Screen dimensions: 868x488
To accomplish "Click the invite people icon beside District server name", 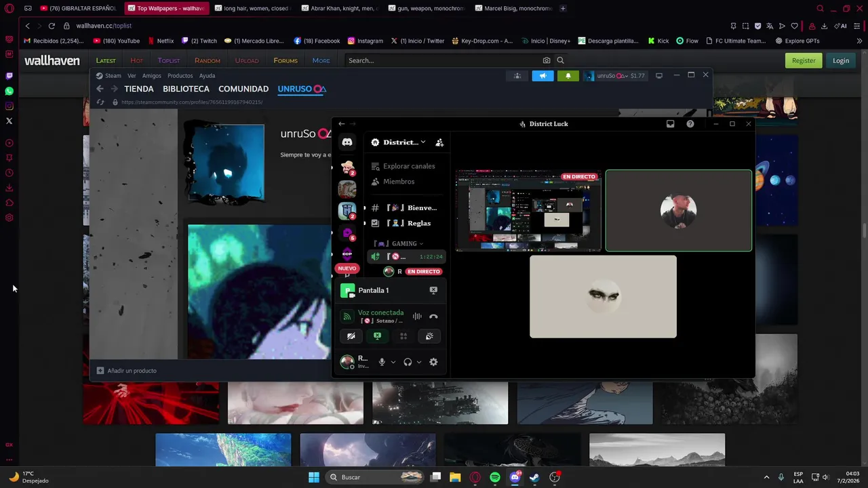I will tap(439, 142).
